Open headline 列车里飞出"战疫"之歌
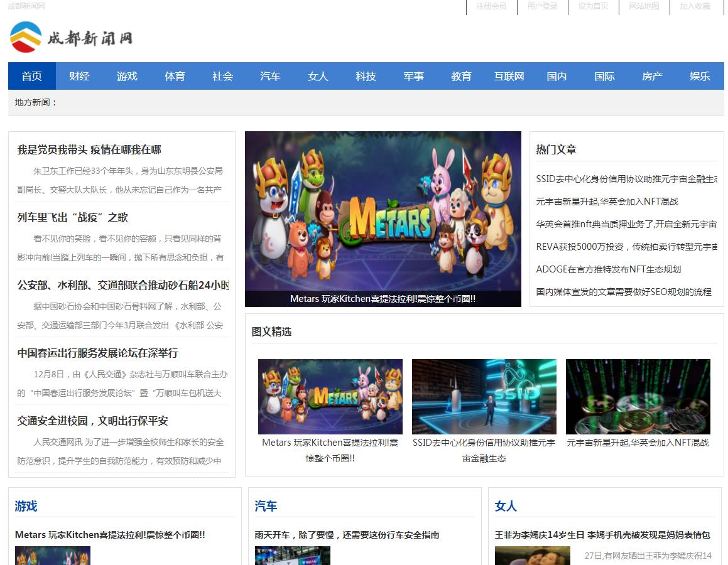Viewport: 728px width, 565px height. pyautogui.click(x=72, y=218)
